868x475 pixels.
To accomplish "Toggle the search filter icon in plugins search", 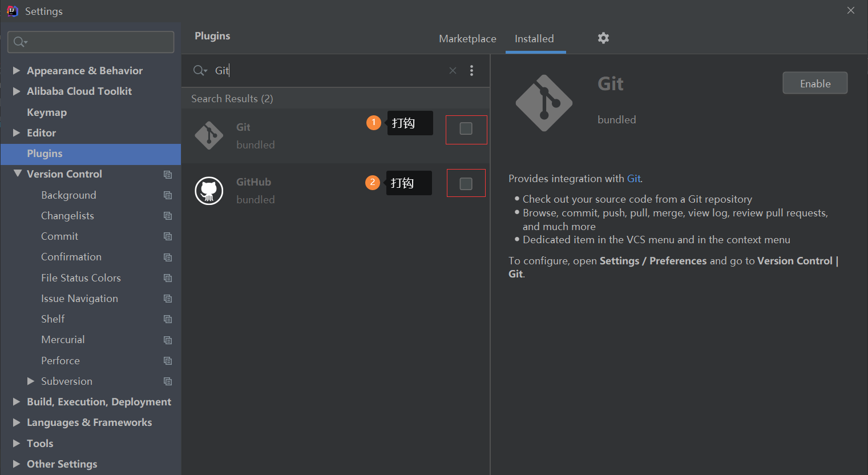I will coord(199,70).
